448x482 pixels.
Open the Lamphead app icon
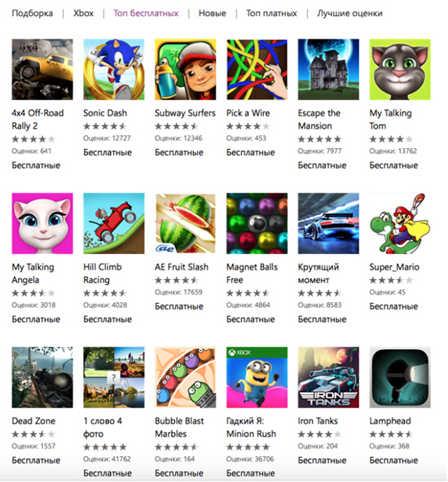pos(400,378)
